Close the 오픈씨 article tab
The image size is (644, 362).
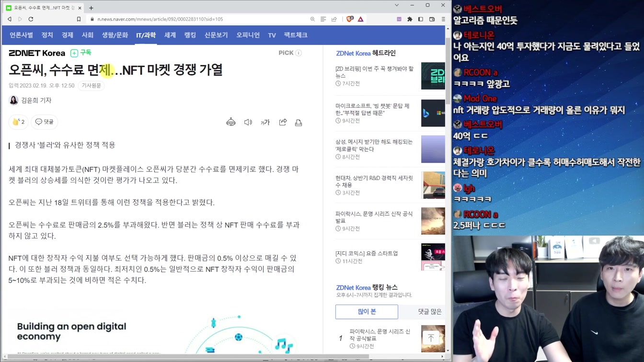(x=80, y=8)
